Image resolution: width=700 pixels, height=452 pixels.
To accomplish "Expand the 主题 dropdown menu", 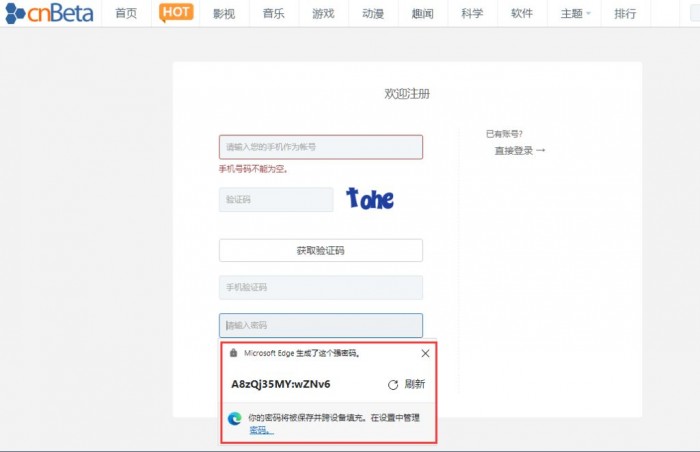I will pyautogui.click(x=575, y=13).
